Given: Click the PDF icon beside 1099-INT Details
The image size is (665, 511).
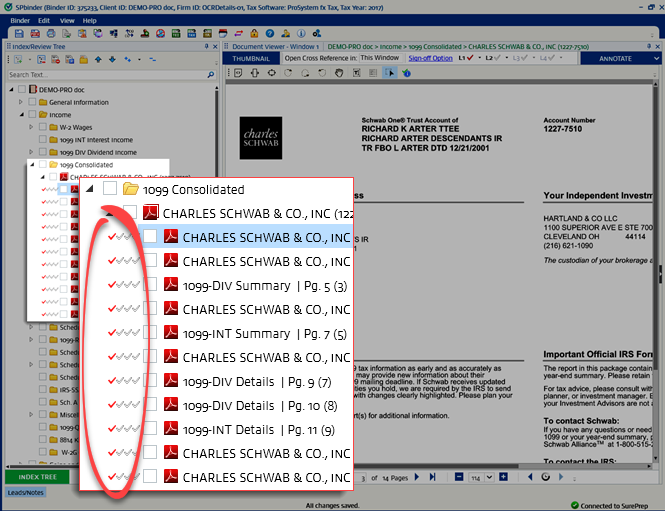Looking at the screenshot, I should click(x=170, y=429).
